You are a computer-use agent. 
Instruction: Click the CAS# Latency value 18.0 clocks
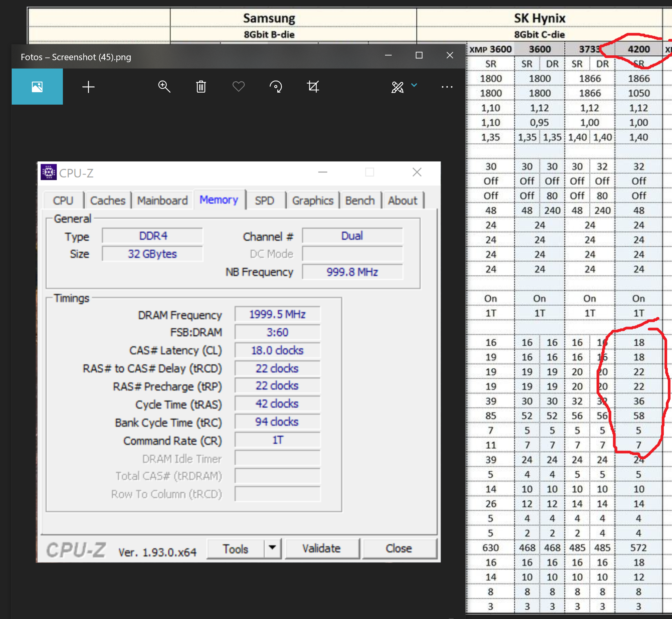tap(278, 350)
